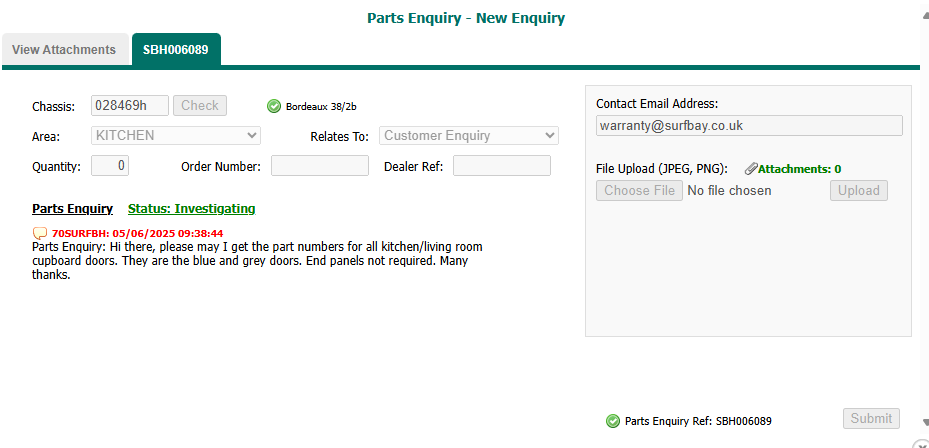Select the Contact Email Address field
The width and height of the screenshot is (929, 448).
[x=749, y=126]
